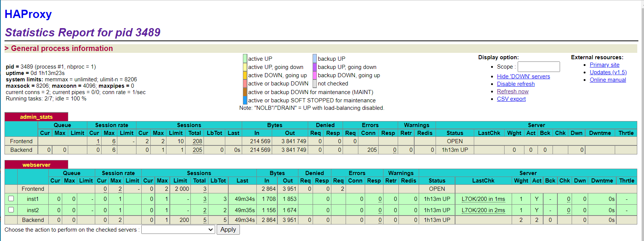Click the active or backup DOWN red swatch

(x=245, y=83)
